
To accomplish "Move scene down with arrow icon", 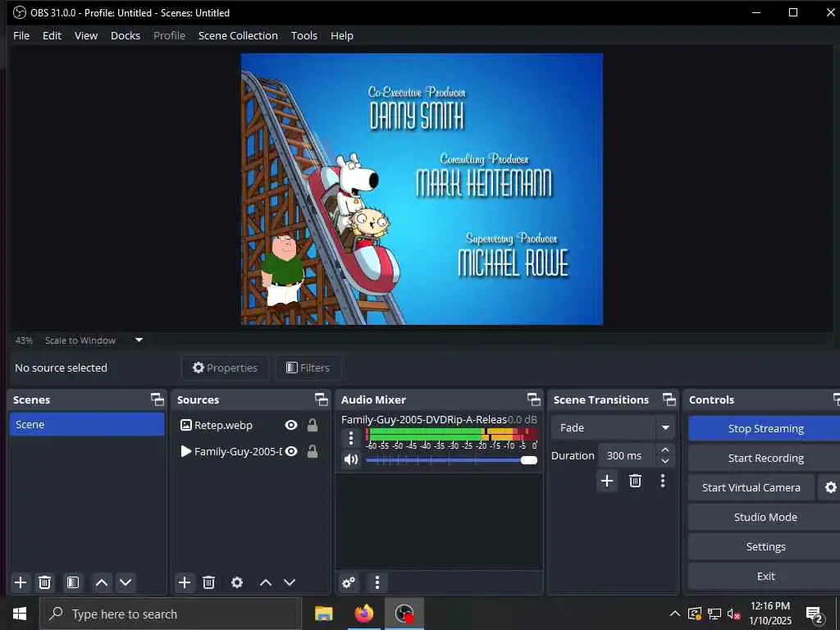I will tap(126, 582).
